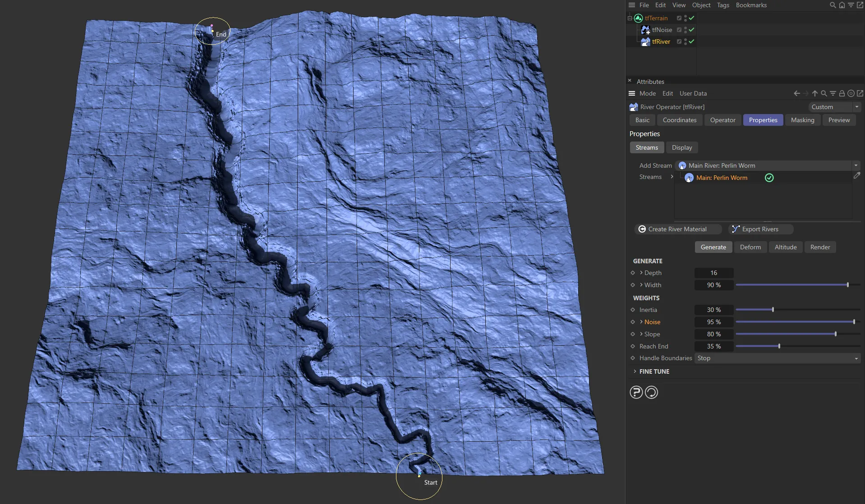Open the Handle Boundaries Stop dropdown
The height and width of the screenshot is (504, 865).
pyautogui.click(x=777, y=358)
